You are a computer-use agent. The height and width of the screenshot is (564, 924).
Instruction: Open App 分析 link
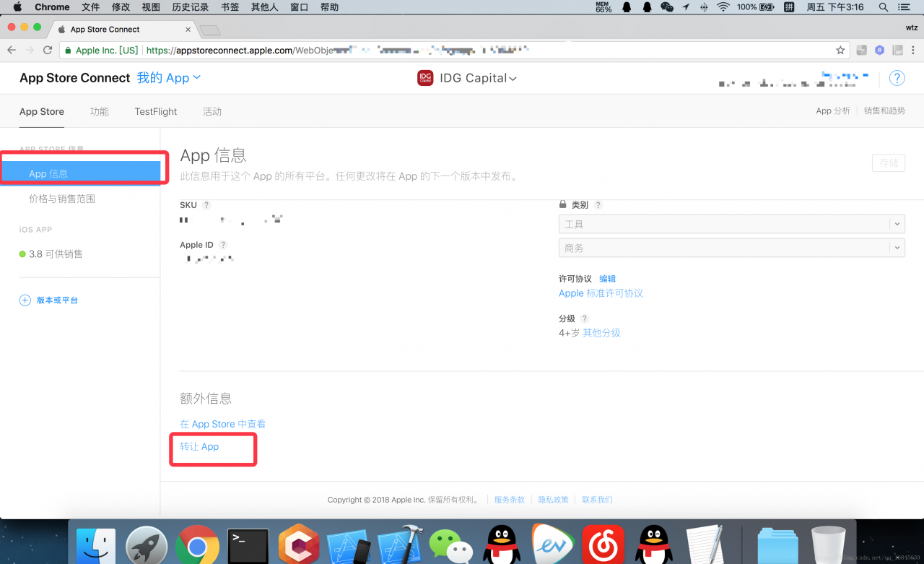point(833,110)
